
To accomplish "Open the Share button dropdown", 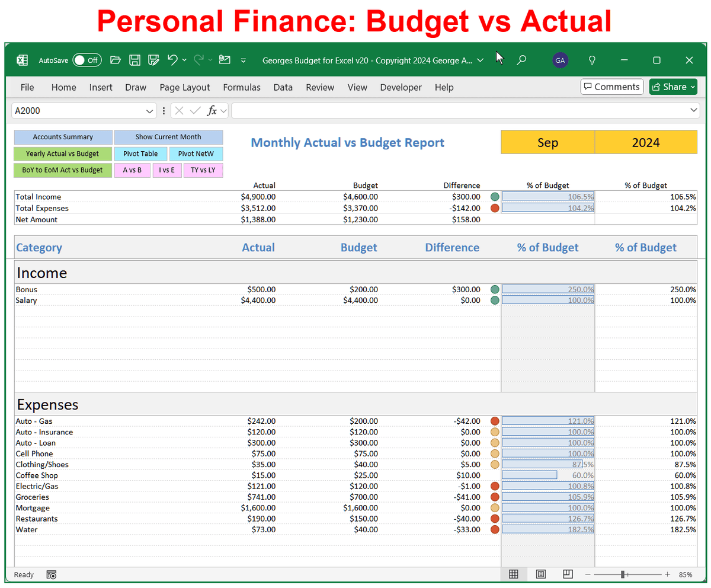I will coord(693,87).
